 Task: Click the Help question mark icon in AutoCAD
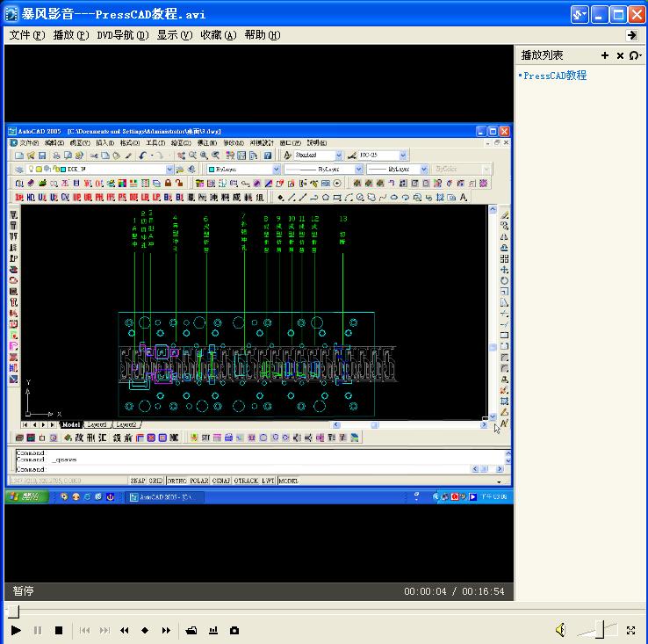(268, 156)
